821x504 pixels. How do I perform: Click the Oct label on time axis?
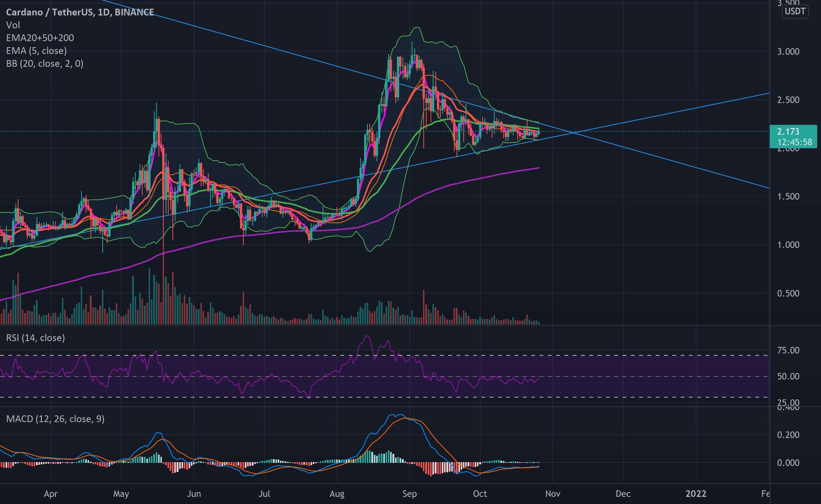click(480, 494)
